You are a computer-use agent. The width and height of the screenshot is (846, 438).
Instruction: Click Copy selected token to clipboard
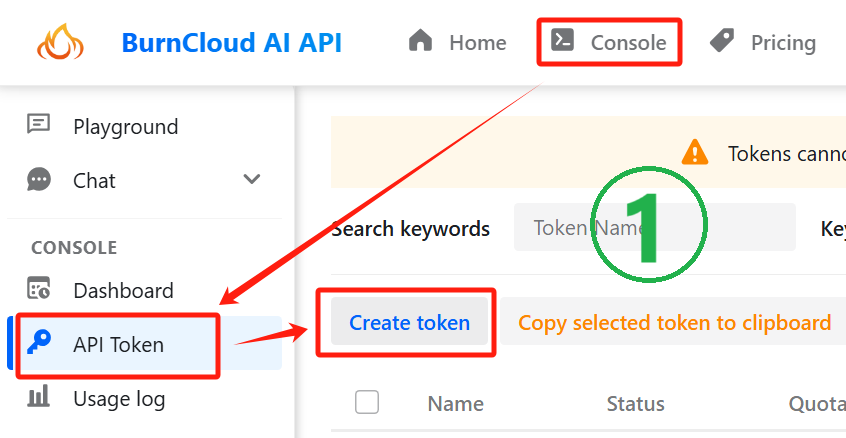674,322
